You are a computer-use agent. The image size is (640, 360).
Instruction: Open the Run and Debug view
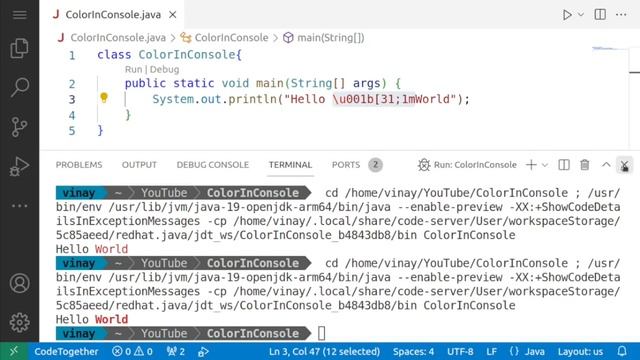[19, 166]
